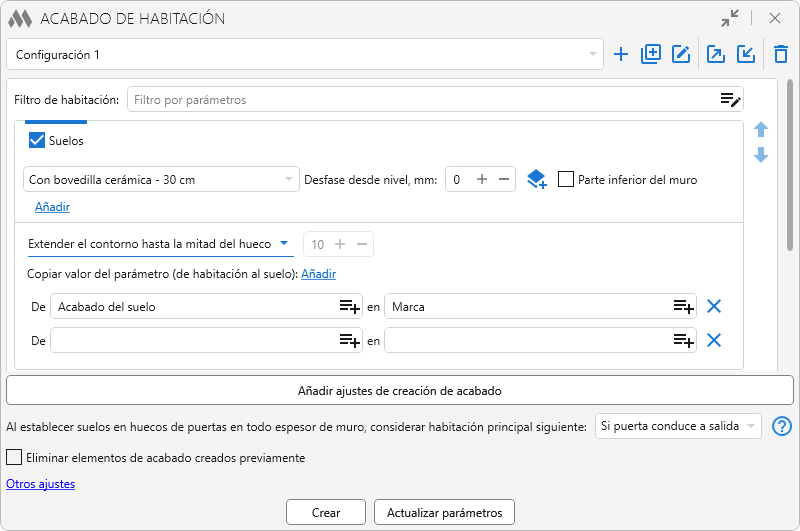Remove the Acabado del suelo parameter row

(x=714, y=307)
